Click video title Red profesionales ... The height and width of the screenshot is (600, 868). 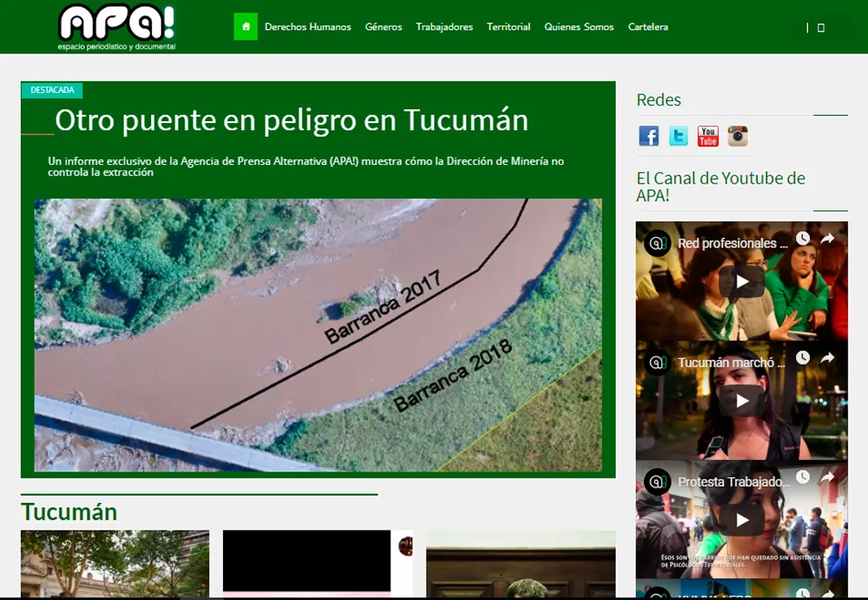pyautogui.click(x=732, y=243)
